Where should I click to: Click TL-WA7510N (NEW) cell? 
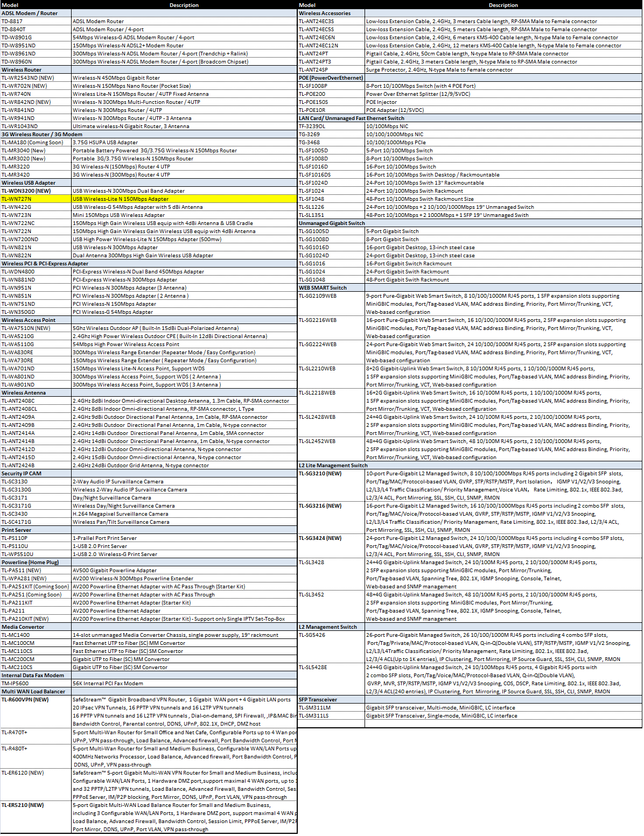click(36, 328)
